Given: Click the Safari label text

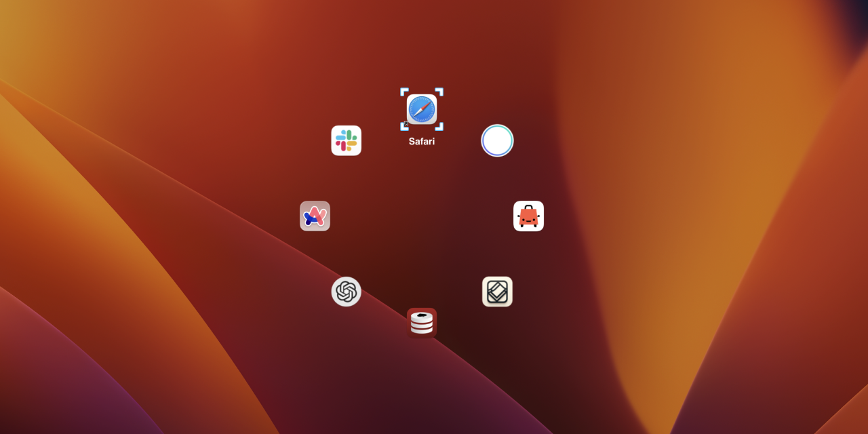Looking at the screenshot, I should 422,142.
